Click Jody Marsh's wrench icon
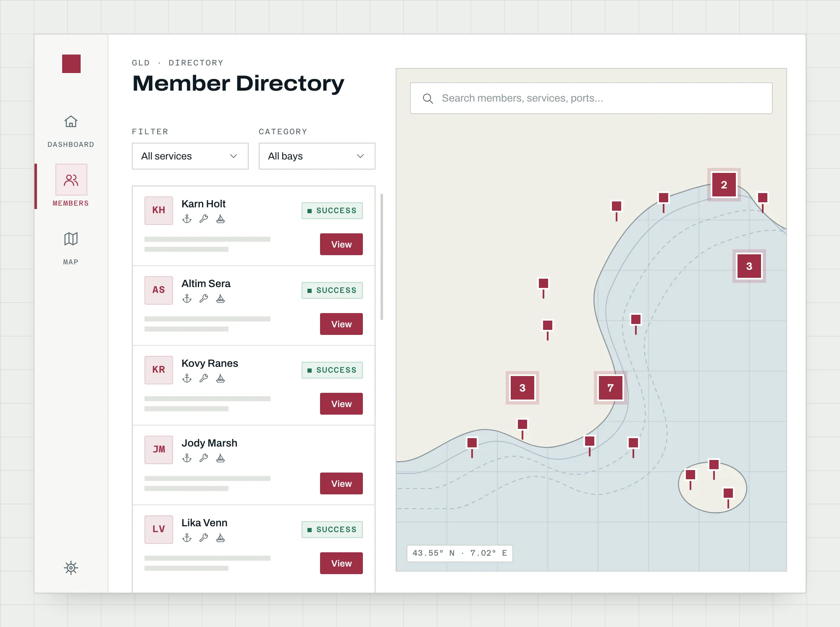This screenshot has width=840, height=627. pyautogui.click(x=204, y=458)
